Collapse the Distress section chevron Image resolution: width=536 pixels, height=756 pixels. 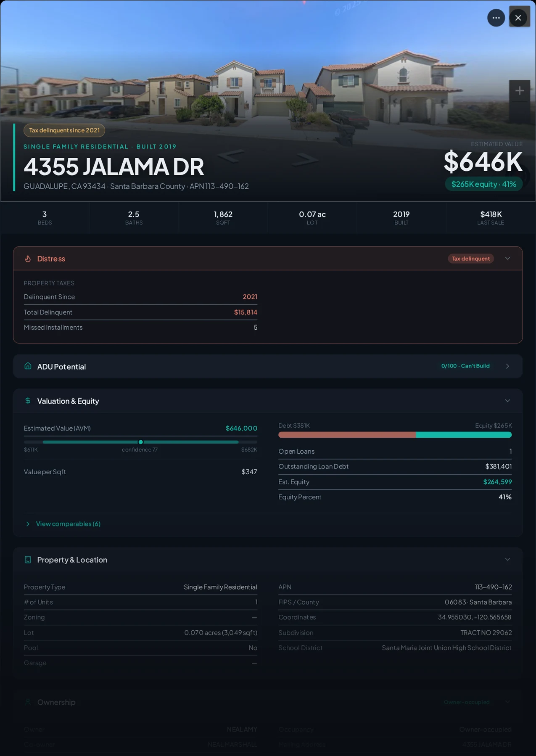tap(507, 258)
